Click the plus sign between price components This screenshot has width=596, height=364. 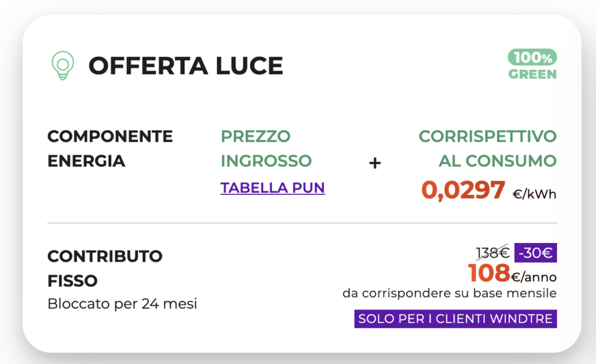tap(375, 163)
